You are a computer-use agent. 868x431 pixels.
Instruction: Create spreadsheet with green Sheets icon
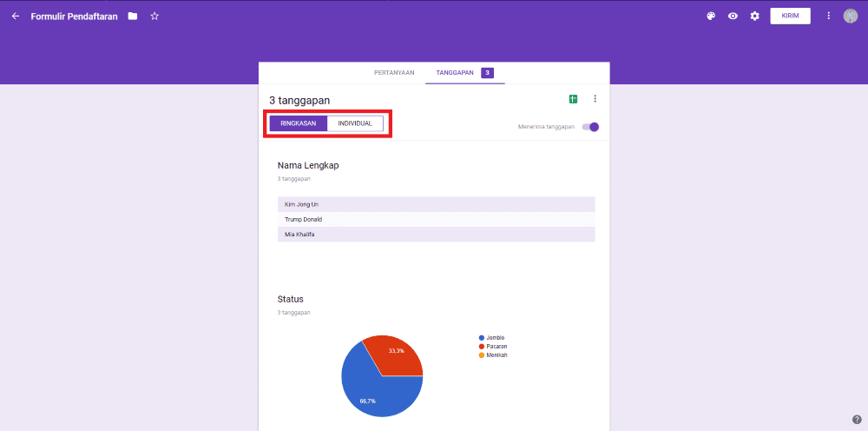[x=574, y=99]
